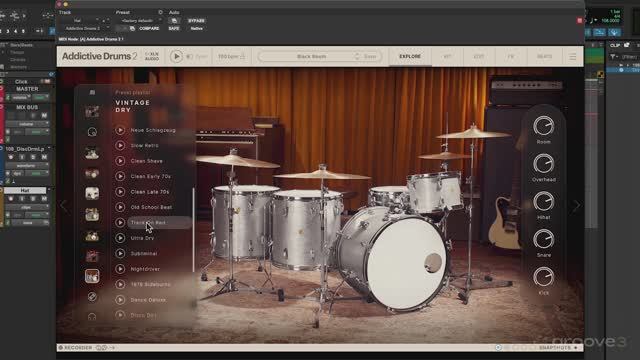The height and width of the screenshot is (360, 640).
Task: Open the bpm tempo control in Addictive Drums
Action: tap(231, 56)
